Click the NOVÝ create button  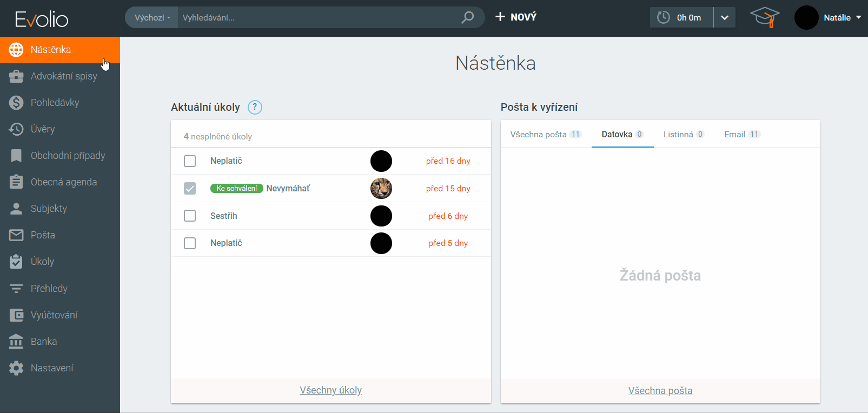point(516,17)
